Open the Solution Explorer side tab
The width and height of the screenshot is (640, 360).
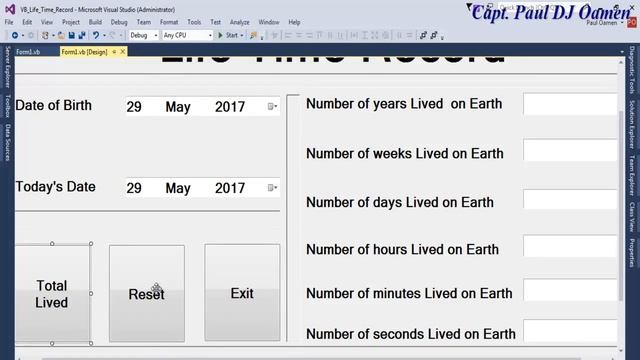coord(632,124)
